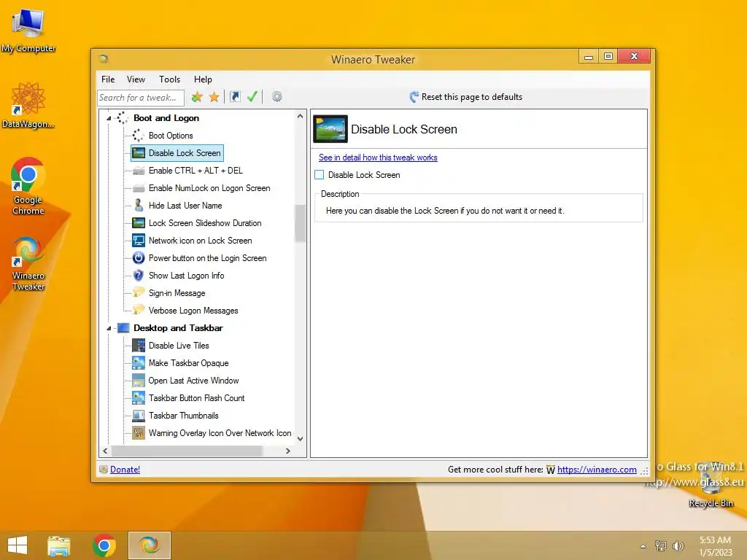Select Sign-in Message tree item
The height and width of the screenshot is (560, 747).
[x=177, y=293]
